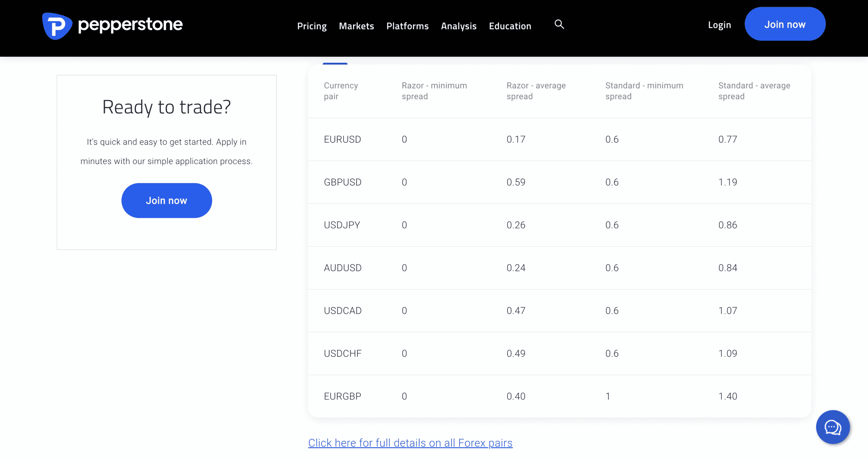Click EURGBP Standard minimum spread value 1
This screenshot has width=868, height=459.
pos(608,396)
